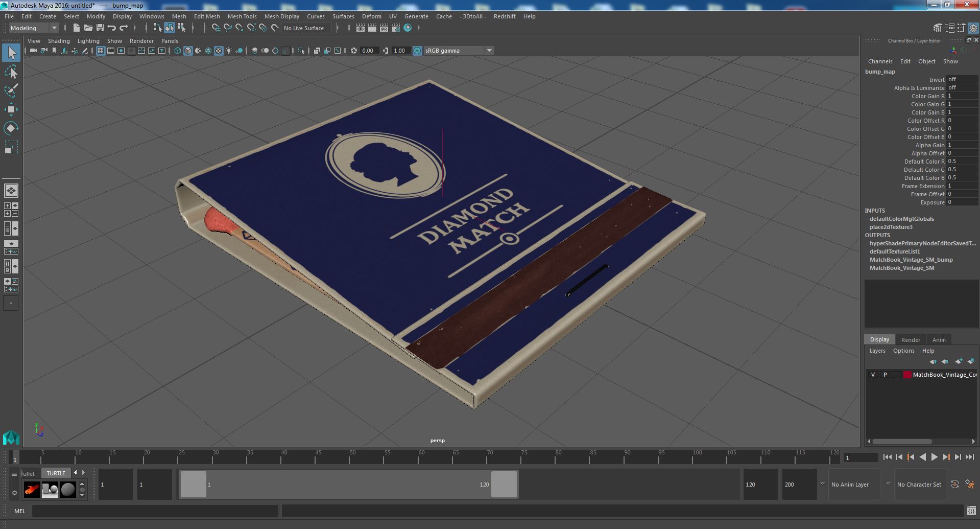Switch to the Render layer tab
Screen dimensions: 980x529
[911, 340]
